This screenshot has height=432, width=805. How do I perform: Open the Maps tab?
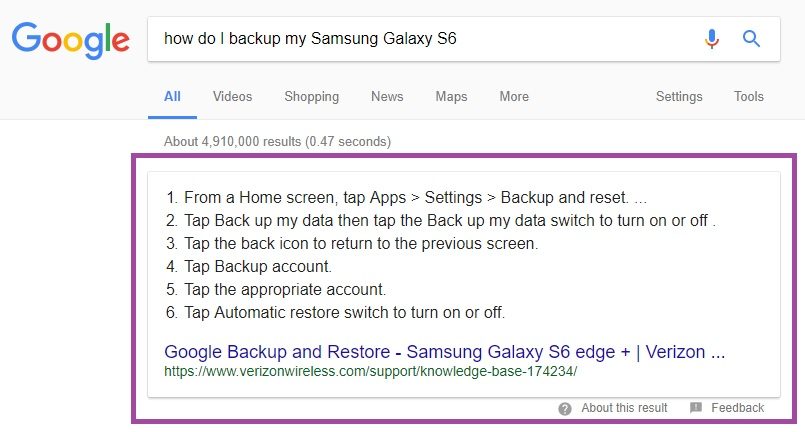[451, 97]
